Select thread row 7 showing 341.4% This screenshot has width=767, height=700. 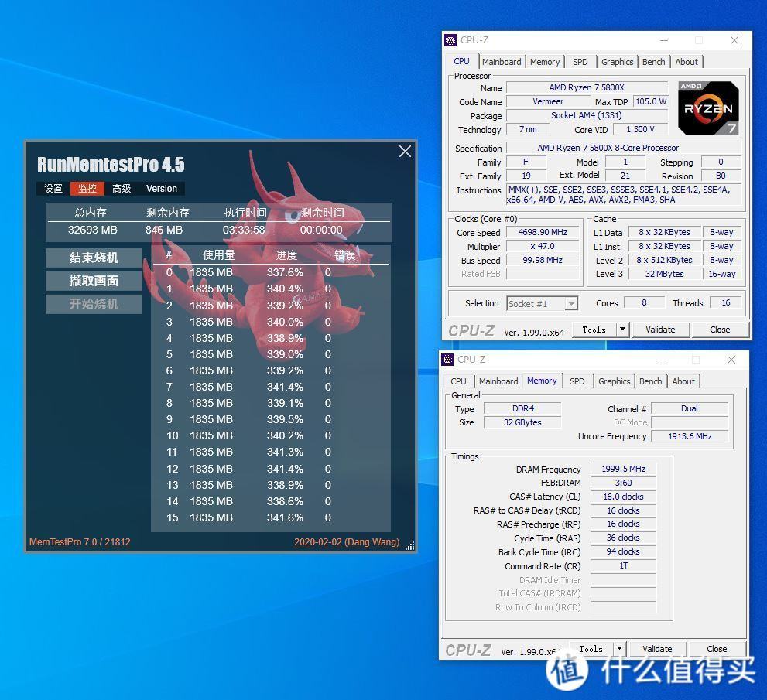pos(271,387)
